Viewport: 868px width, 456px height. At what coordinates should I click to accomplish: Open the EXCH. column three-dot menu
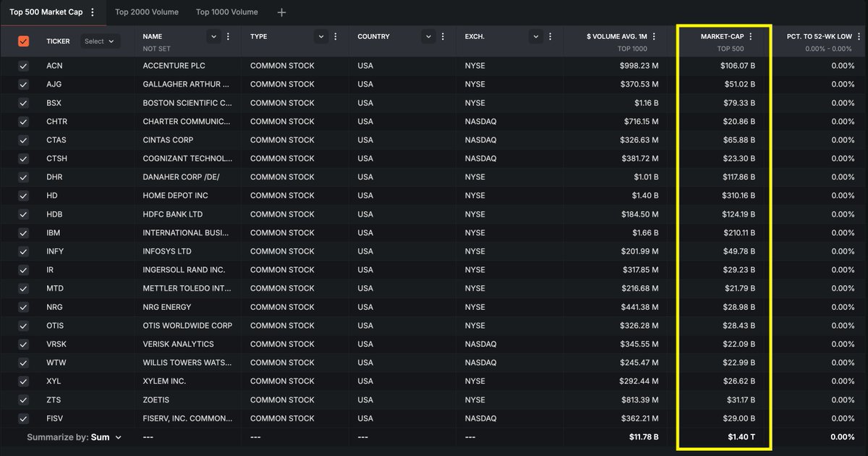[x=551, y=36]
